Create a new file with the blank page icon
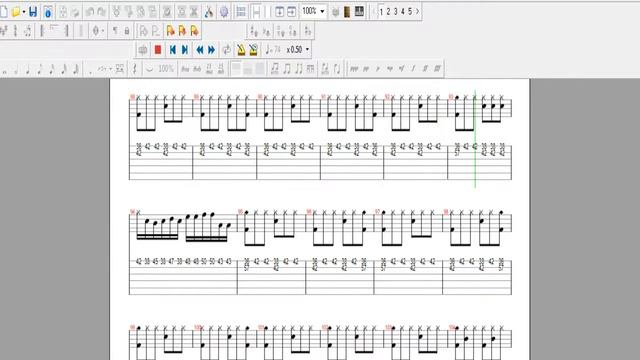 4,11
